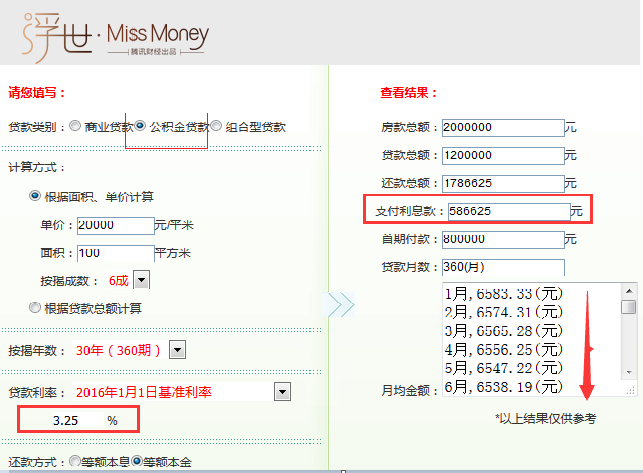
Task: Select the 公积金贷款 loan type
Action: click(141, 127)
